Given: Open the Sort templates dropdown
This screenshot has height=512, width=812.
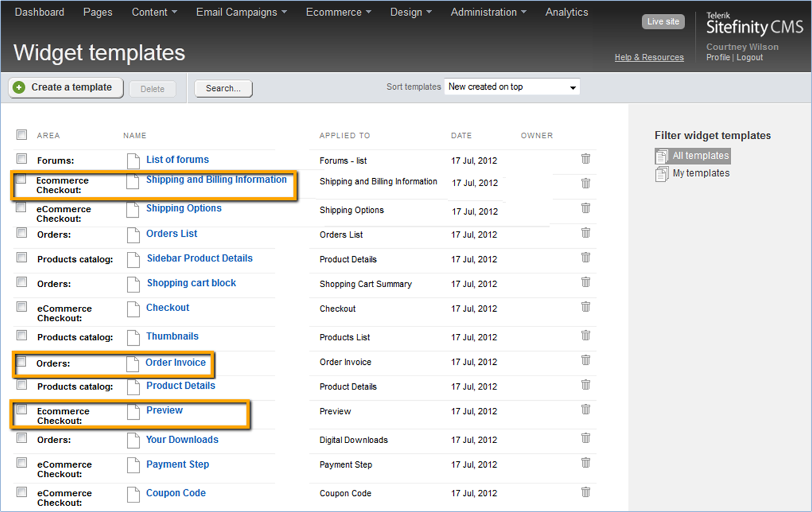Looking at the screenshot, I should [x=512, y=87].
